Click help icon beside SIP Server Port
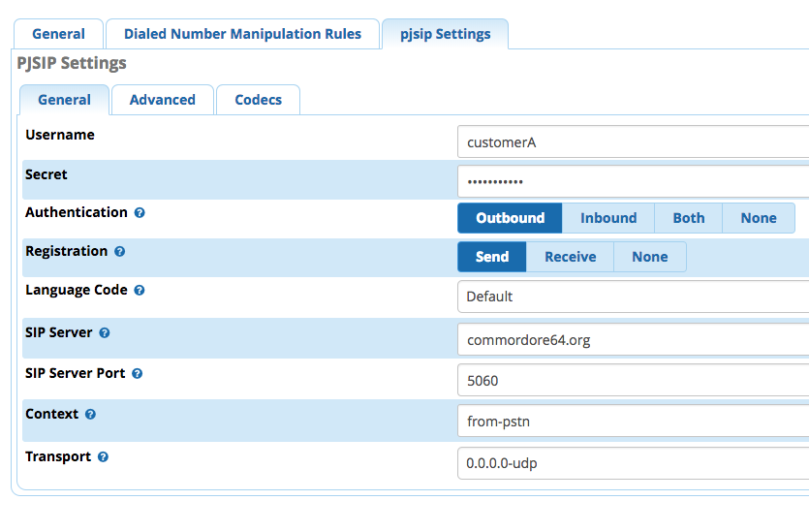Screen dimensions: 809x532 click(x=138, y=374)
